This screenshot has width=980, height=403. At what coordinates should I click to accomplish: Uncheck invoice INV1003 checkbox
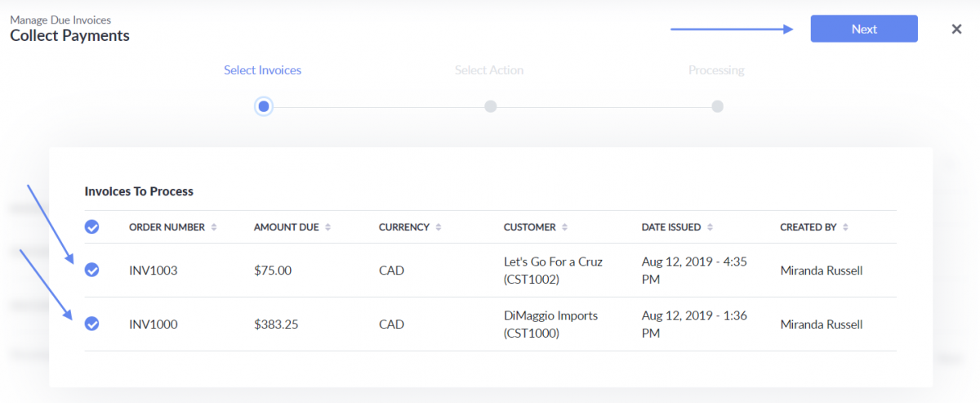pos(92,270)
